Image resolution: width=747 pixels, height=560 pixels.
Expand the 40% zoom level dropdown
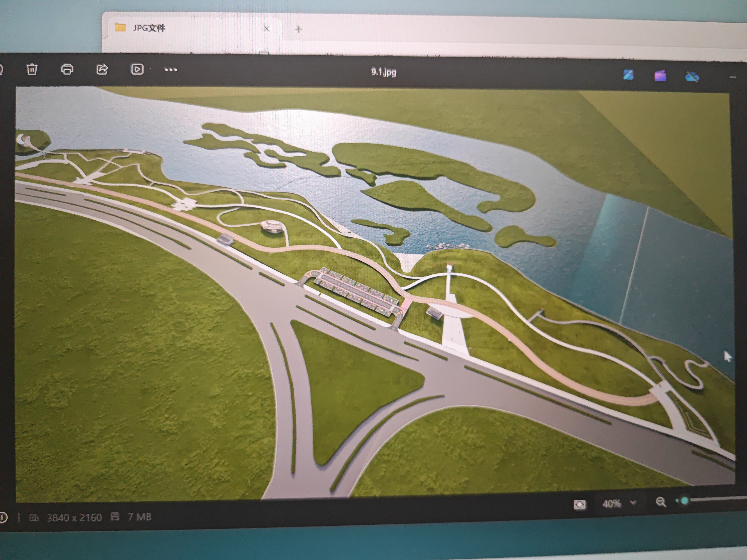click(x=611, y=504)
